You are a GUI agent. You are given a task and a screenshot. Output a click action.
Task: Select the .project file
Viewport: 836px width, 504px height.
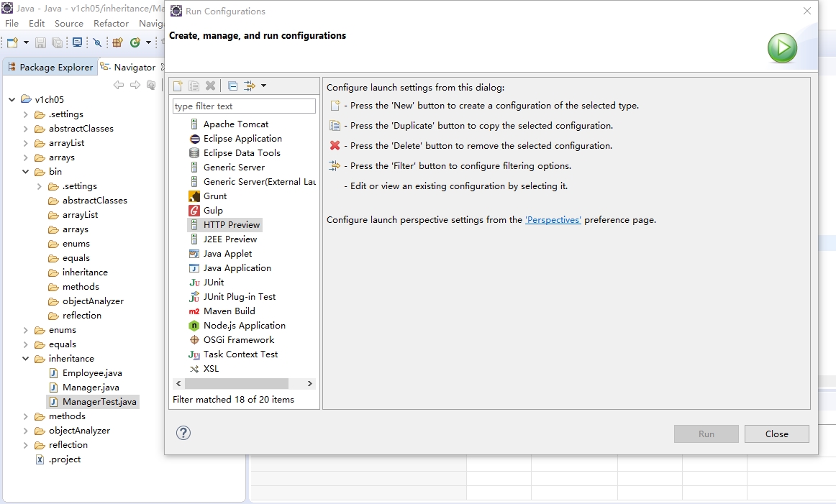point(58,459)
